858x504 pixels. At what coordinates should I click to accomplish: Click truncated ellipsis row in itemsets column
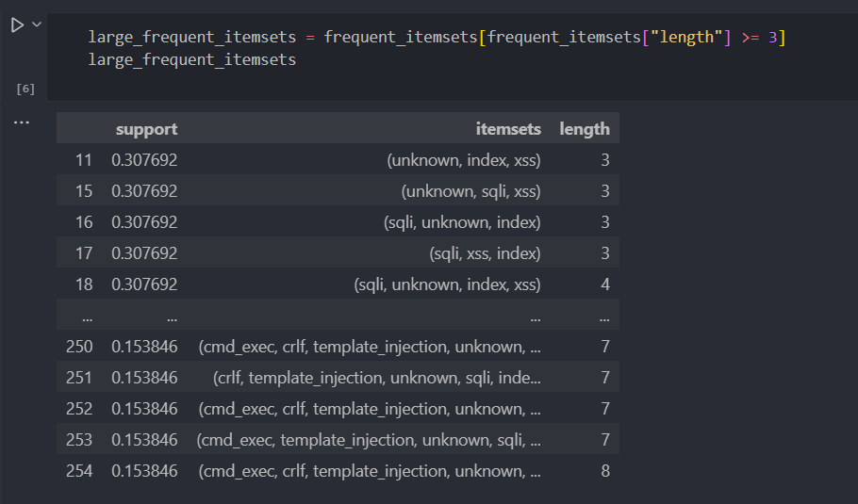coord(535,317)
